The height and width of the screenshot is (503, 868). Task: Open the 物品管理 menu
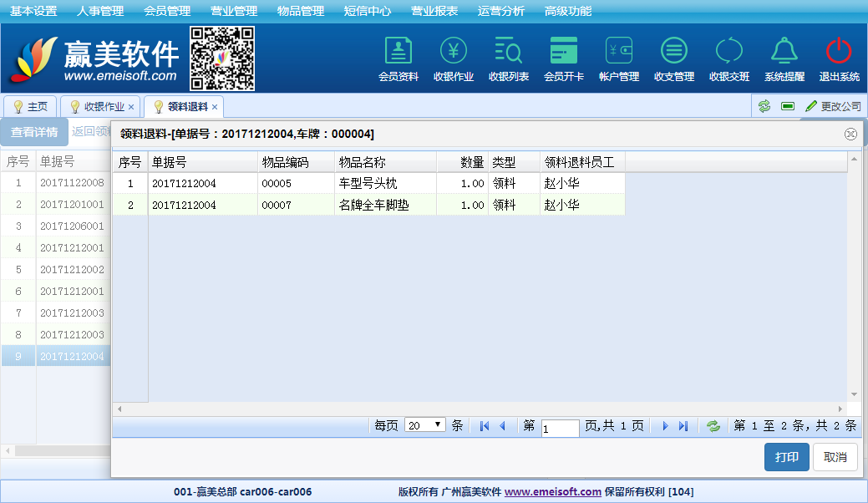coord(300,11)
